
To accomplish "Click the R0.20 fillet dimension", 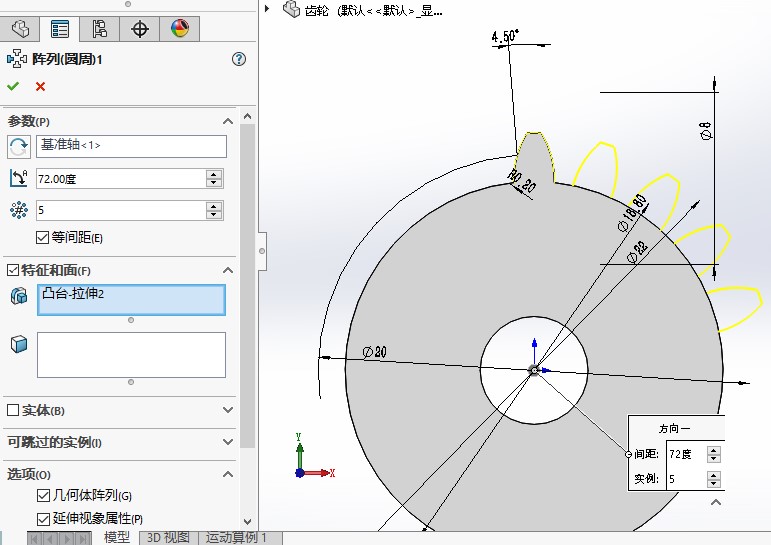I will pyautogui.click(x=521, y=181).
